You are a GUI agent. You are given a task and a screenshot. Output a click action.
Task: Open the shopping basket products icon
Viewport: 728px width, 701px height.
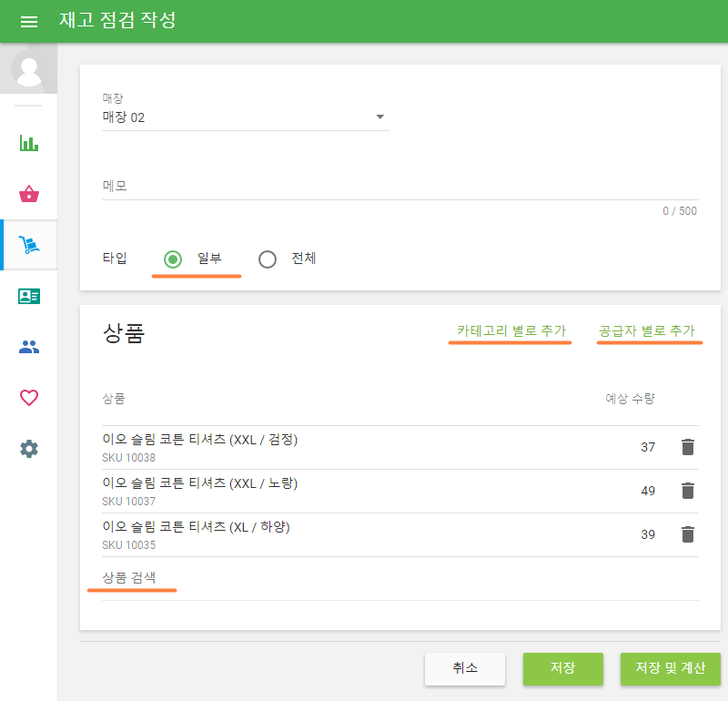pos(29,194)
